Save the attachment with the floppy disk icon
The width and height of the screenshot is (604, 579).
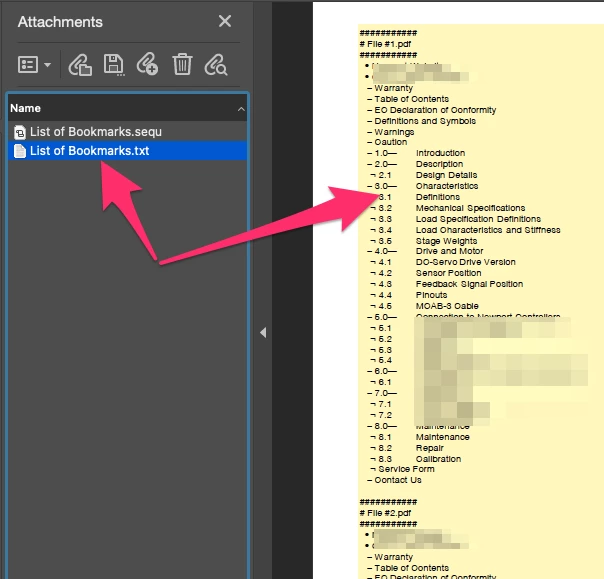114,64
